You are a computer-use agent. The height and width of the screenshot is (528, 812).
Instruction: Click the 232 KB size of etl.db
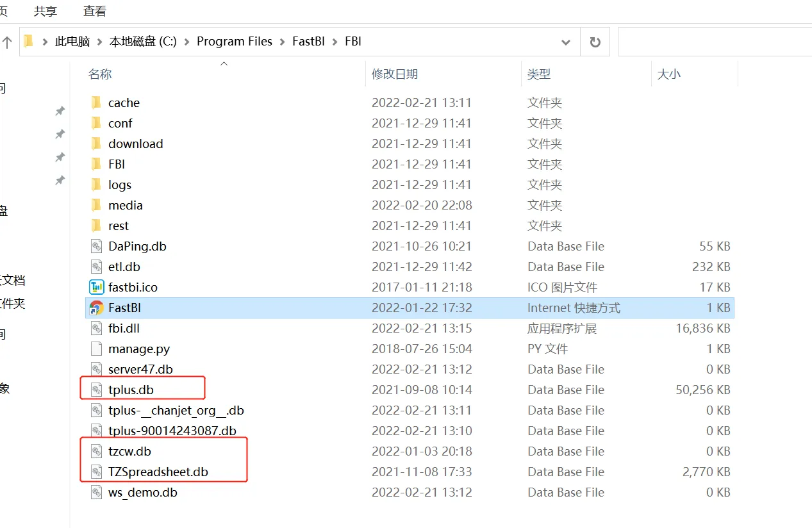(x=711, y=267)
